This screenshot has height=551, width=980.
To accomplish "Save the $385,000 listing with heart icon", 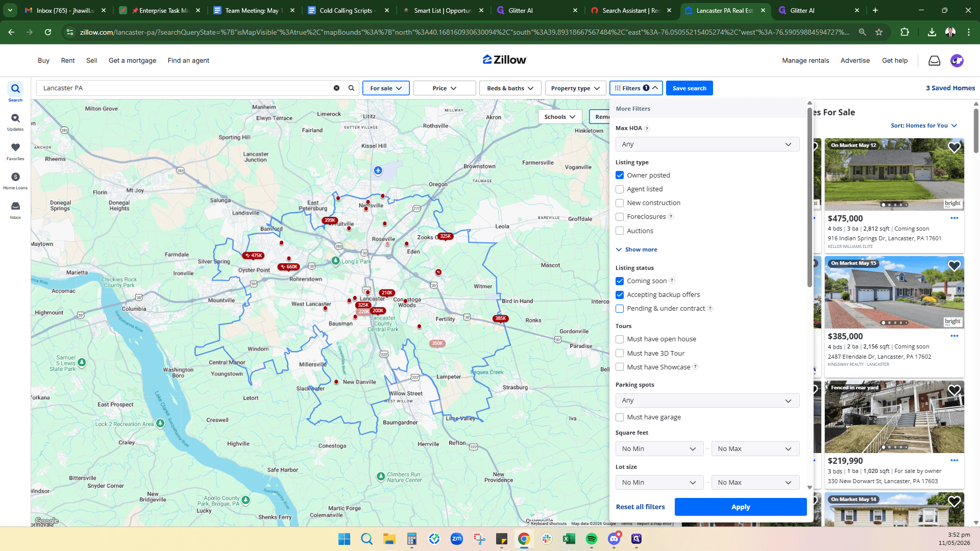I will click(x=954, y=266).
